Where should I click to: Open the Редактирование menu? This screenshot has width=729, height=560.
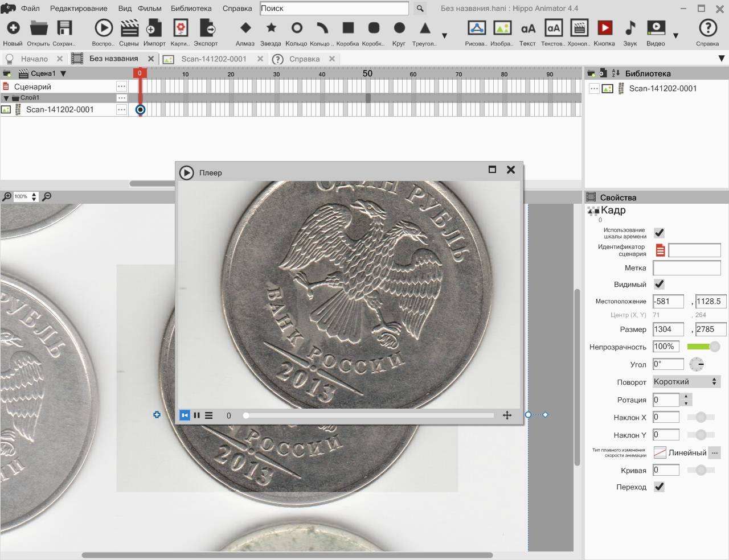[x=79, y=9]
